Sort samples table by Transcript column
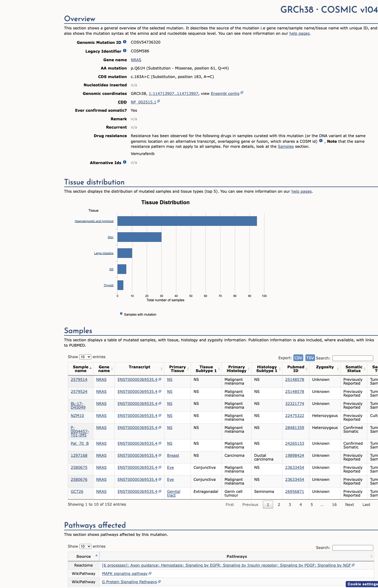This screenshot has height=588, width=378. tap(139, 369)
